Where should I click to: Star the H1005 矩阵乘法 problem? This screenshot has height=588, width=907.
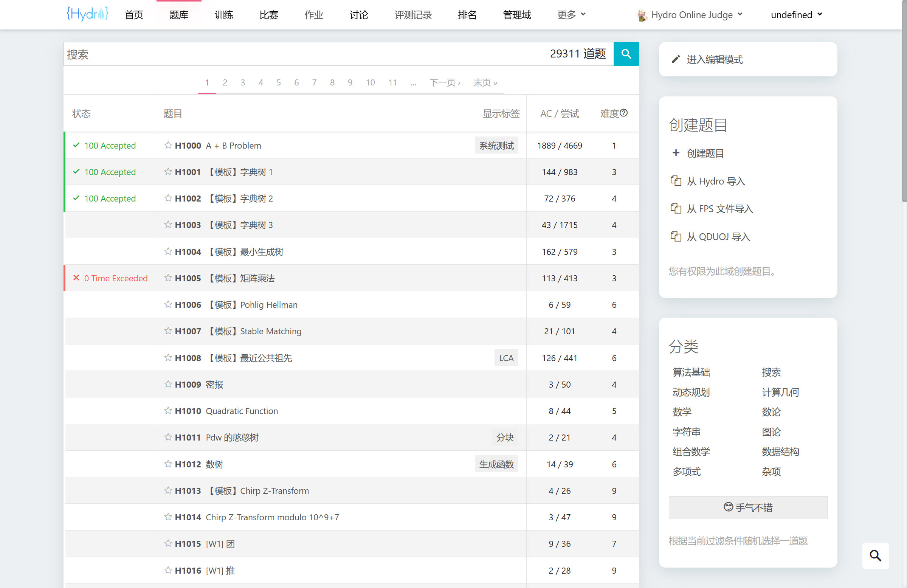click(168, 278)
